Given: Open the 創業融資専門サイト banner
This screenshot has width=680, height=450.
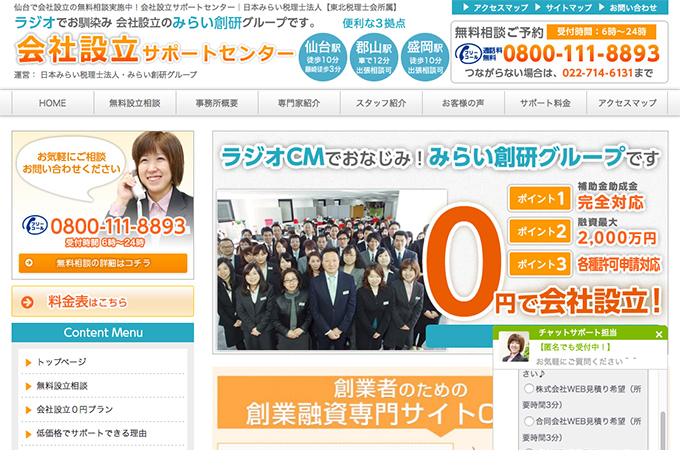Looking at the screenshot, I should tap(355, 402).
